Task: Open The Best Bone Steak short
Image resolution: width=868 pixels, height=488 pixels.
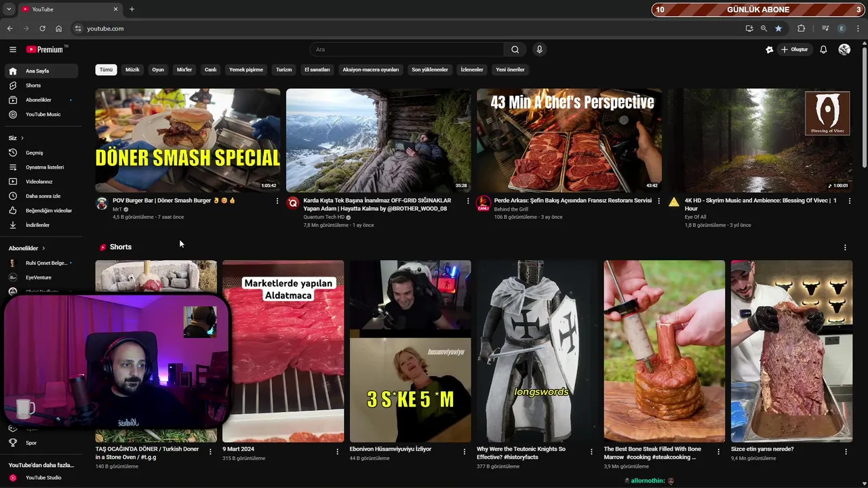Action: (x=664, y=351)
